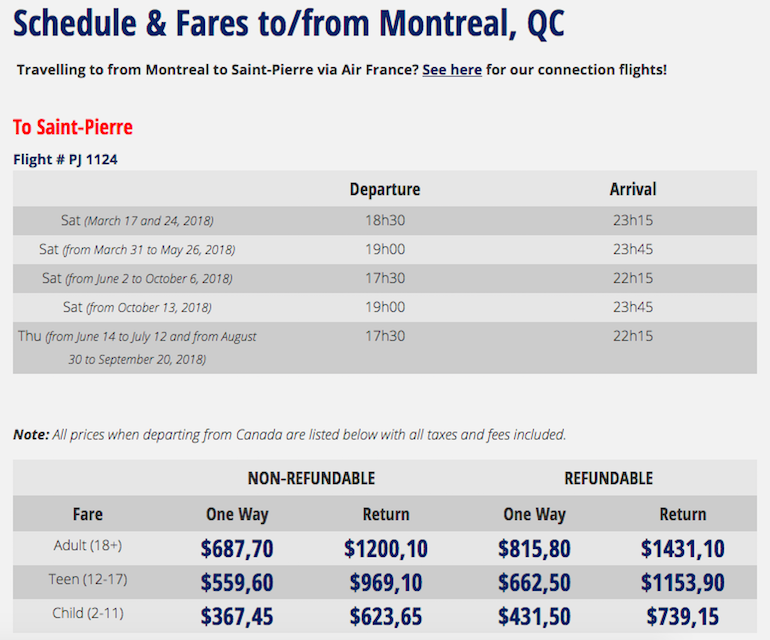The image size is (770, 640).
Task: Click Flight # PJ 1124 label
Action: click(65, 160)
